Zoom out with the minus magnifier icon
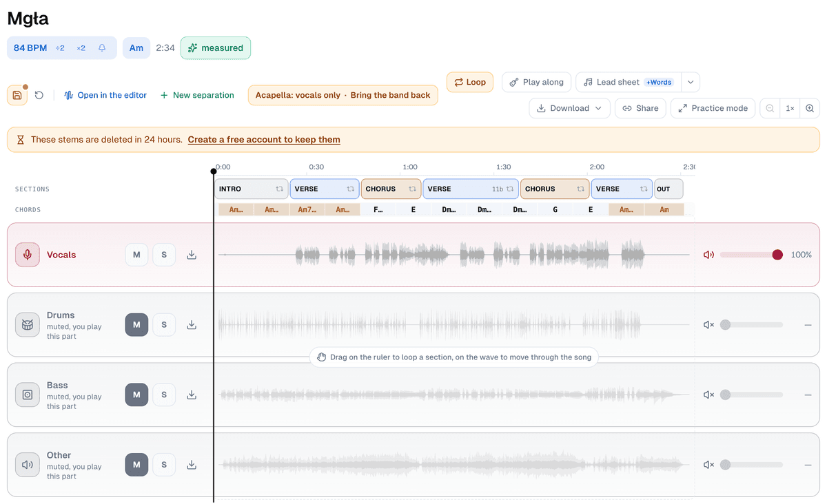This screenshot has width=827, height=504. [770, 108]
